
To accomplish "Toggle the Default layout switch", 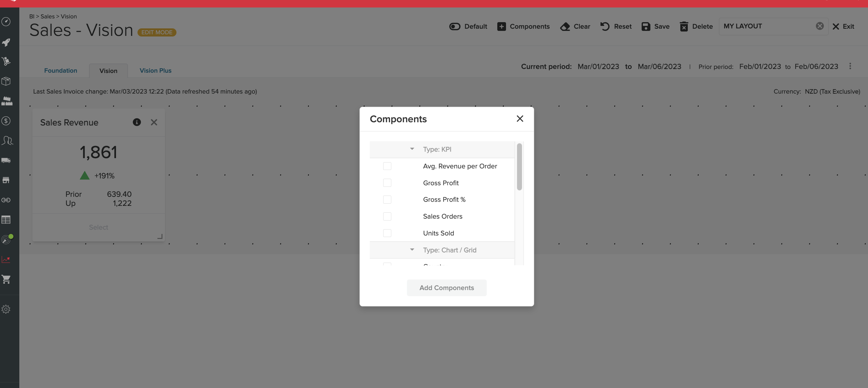I will coord(455,26).
